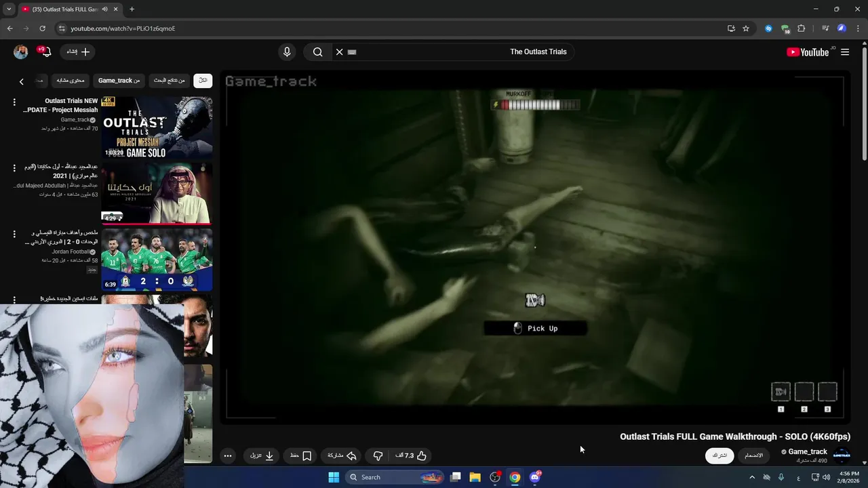Open the Chrome profile avatar
This screenshot has width=868, height=488.
842,28
